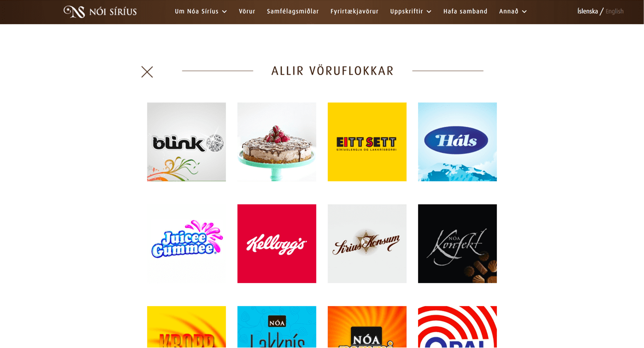Open the Nóa Konfekt brand tile

click(457, 243)
